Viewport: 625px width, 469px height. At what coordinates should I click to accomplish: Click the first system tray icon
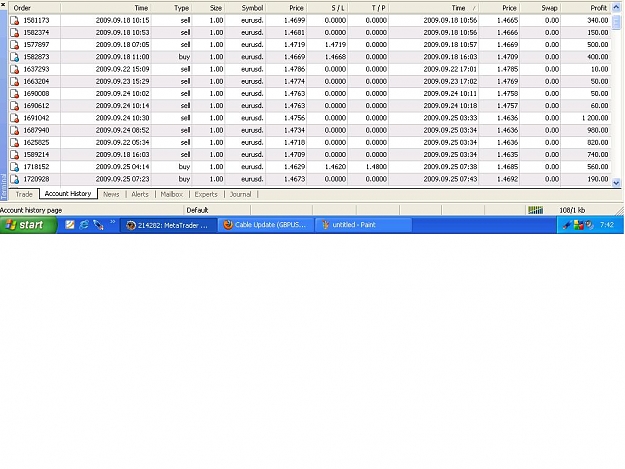point(567,225)
